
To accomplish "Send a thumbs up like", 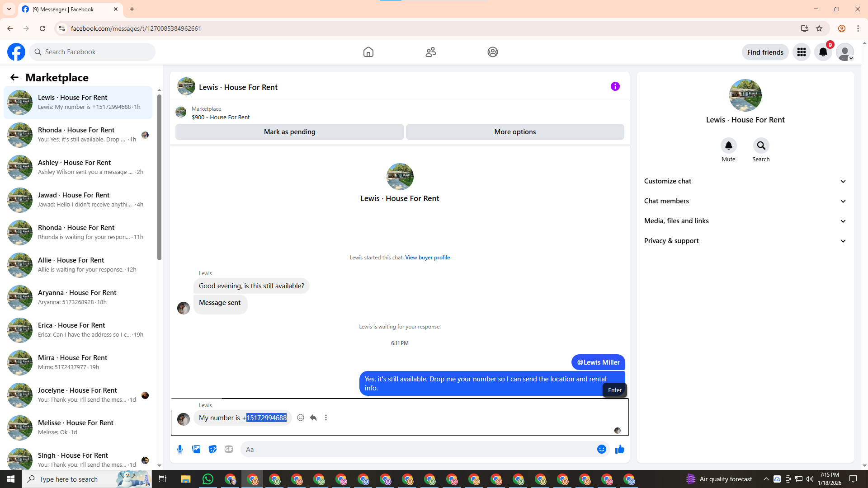I will click(619, 449).
